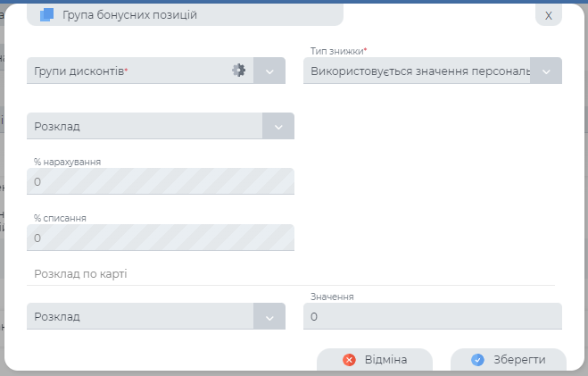Open the upper Розклад dropdown chevron
Screen dimensions: 588x376
pos(278,126)
